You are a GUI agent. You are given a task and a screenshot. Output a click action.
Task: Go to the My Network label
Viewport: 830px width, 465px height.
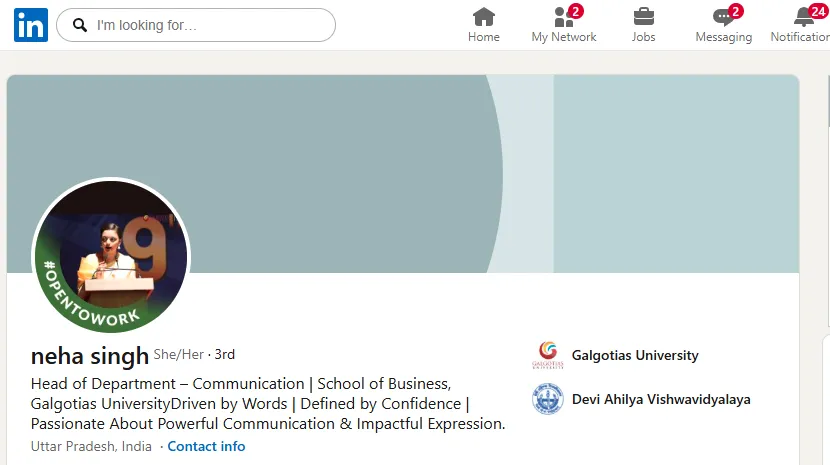coord(564,37)
